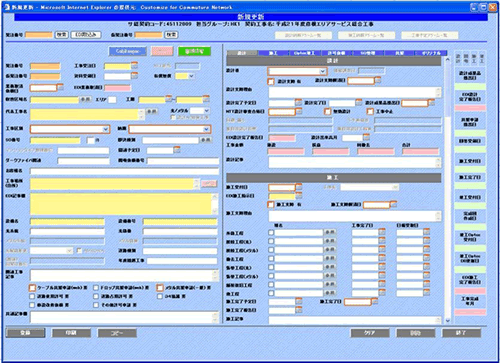Tick the 工事中止 checkbox in 設計 section
500x363 pixels.
370,111
